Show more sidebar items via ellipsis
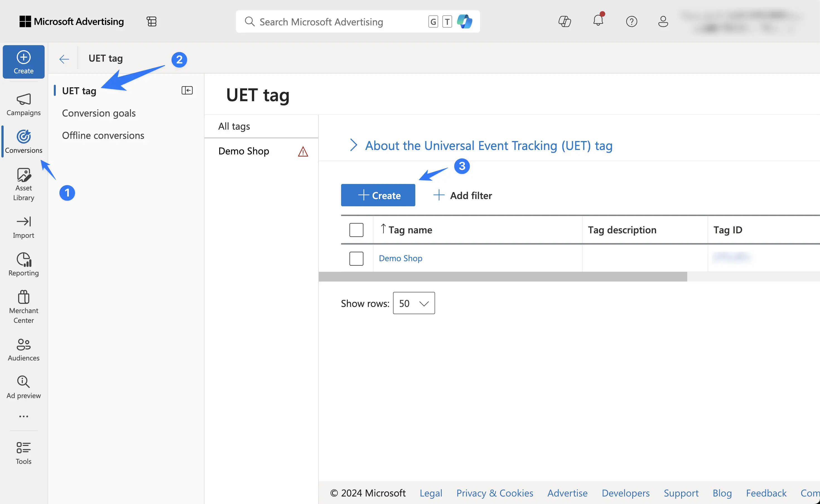The height and width of the screenshot is (504, 820). [x=24, y=416]
